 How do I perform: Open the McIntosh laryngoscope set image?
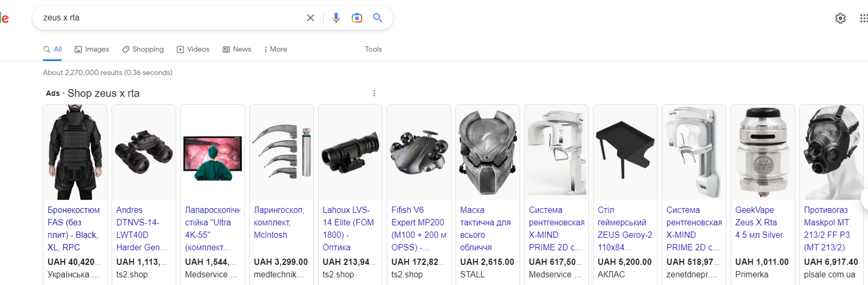[x=281, y=152]
